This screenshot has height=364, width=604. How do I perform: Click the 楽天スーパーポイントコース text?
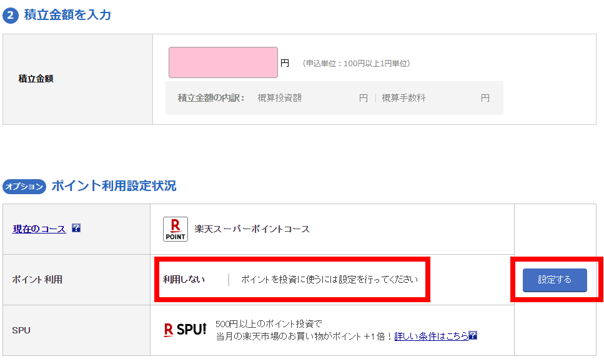click(252, 229)
